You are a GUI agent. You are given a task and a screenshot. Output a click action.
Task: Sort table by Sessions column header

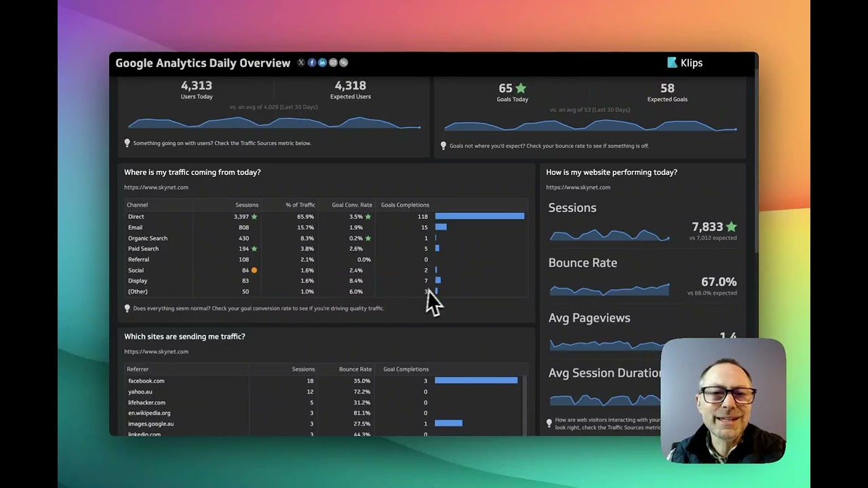tap(246, 205)
